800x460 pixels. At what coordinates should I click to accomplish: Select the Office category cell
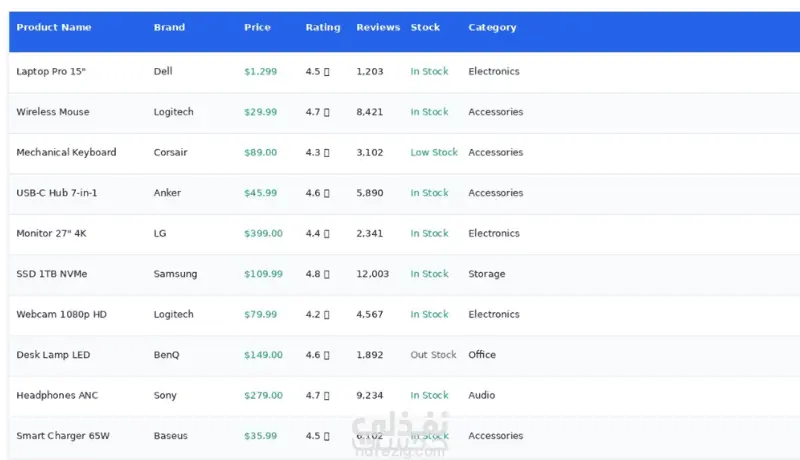pos(482,354)
